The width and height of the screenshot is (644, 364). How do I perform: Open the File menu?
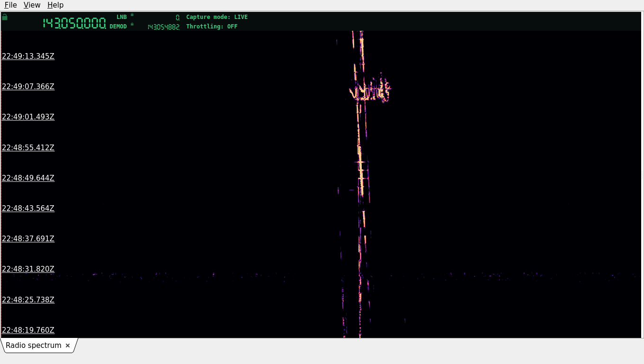(10, 5)
